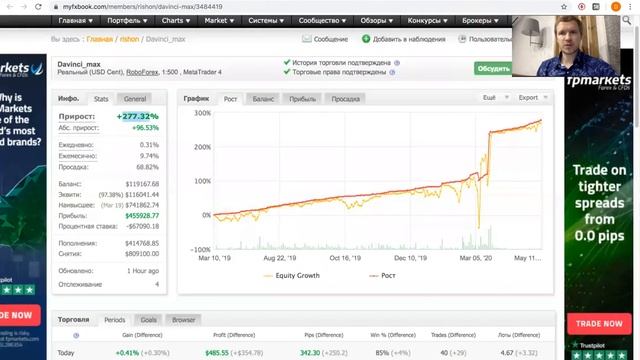The height and width of the screenshot is (360, 640).
Task: Select the Баланс chart tab
Action: click(x=263, y=99)
